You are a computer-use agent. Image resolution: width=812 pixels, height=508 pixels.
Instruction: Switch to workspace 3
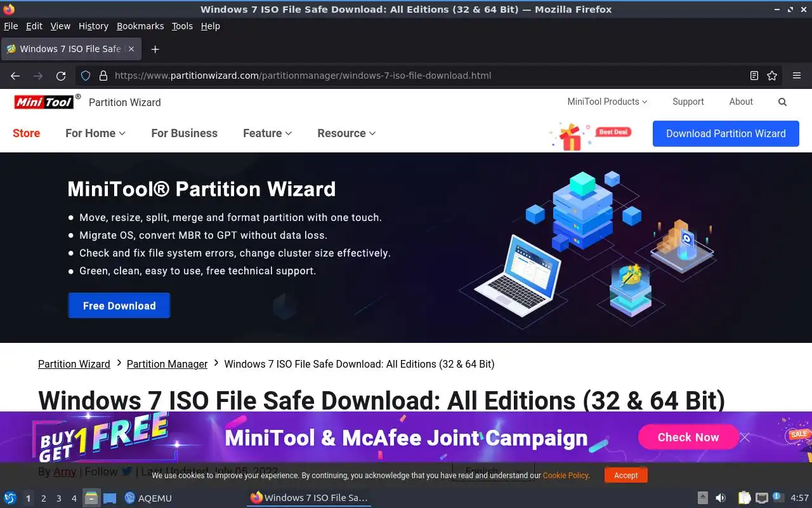(x=58, y=498)
